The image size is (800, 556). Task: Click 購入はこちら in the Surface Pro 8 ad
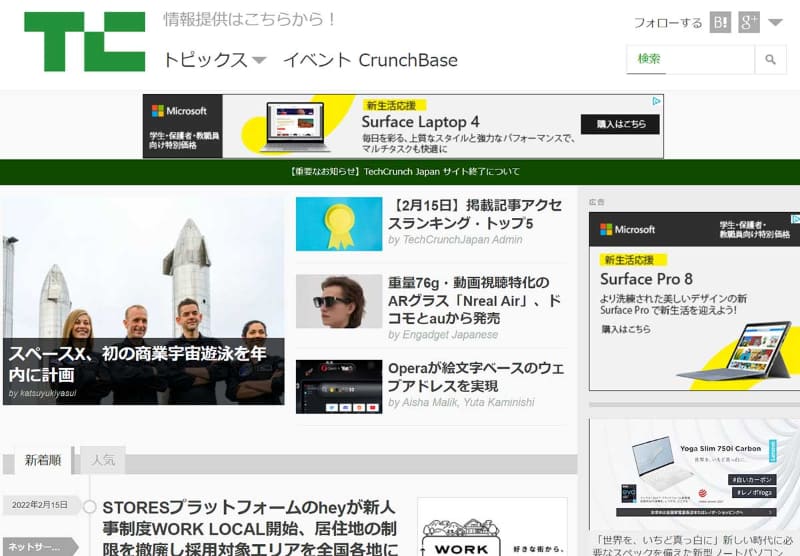coord(626,330)
